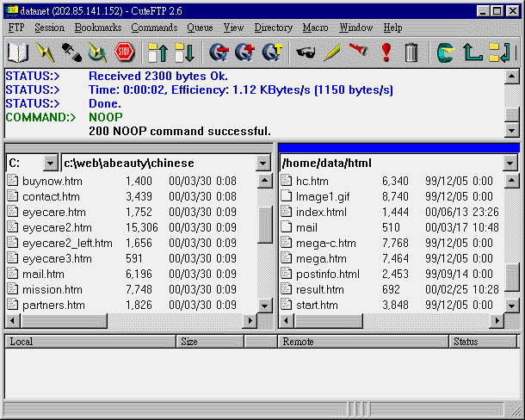Click file icon beside buynow.htm
The image size is (525, 420).
click(x=13, y=180)
